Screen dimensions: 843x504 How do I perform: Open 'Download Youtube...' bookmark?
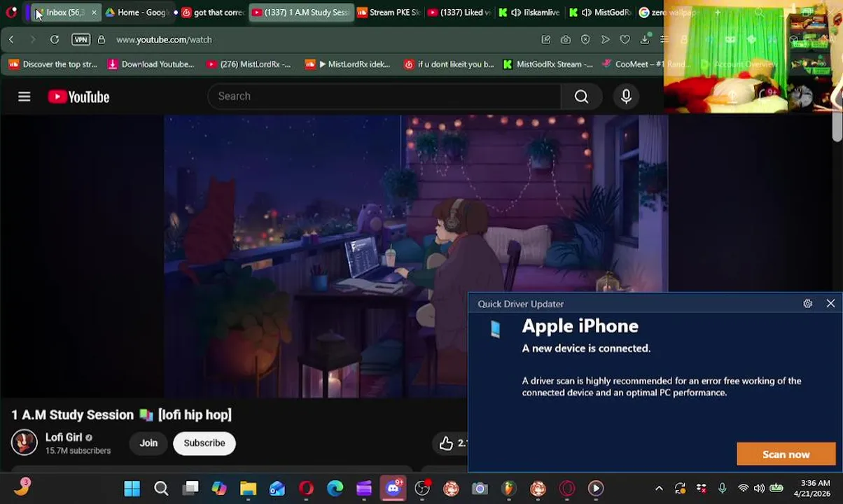151,64
